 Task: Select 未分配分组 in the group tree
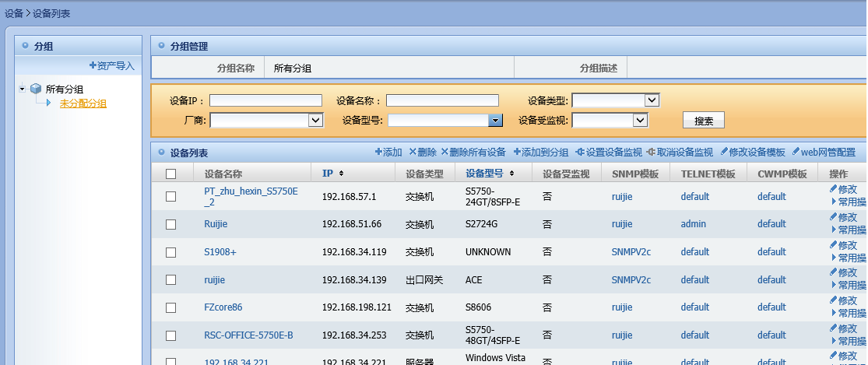(83, 104)
